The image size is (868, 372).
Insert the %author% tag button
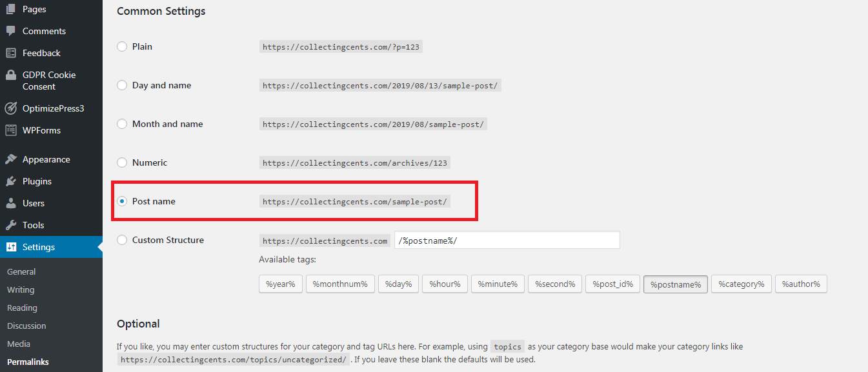[801, 284]
